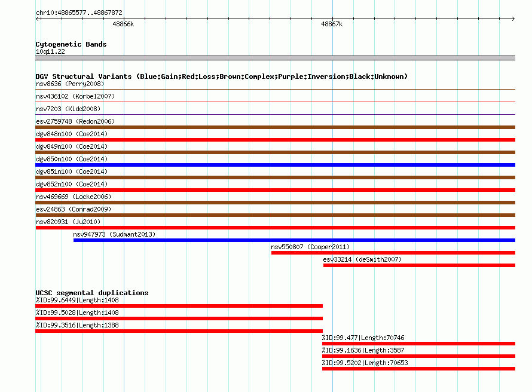This screenshot has width=532, height=392.
Task: Click the %ID:99.5202|Length:70653 duplication label
Action: click(x=365, y=363)
